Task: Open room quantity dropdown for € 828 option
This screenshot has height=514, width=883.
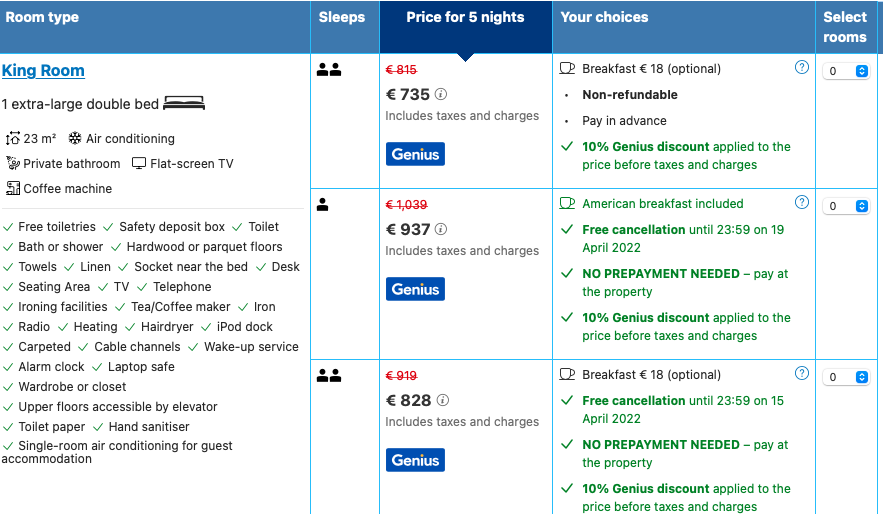Action: pos(846,377)
